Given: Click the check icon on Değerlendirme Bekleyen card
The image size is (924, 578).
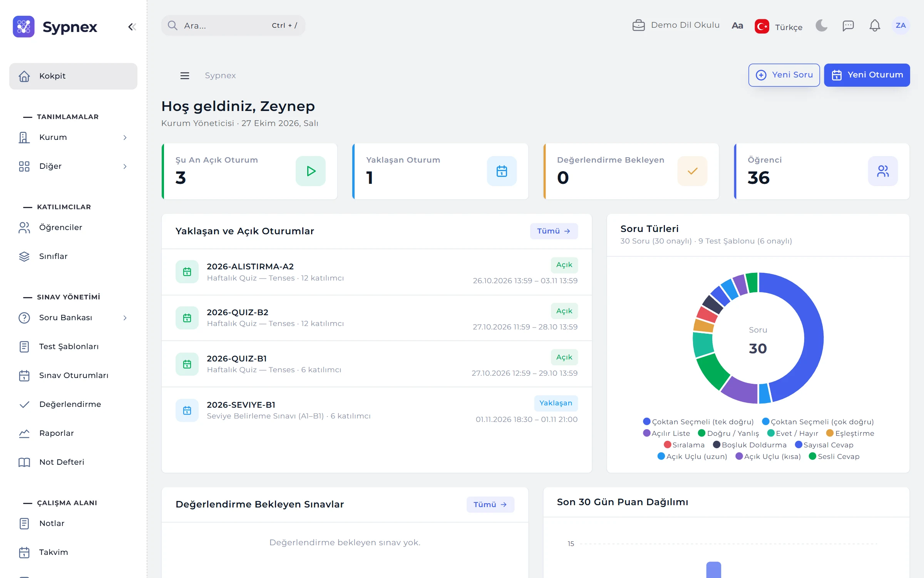Looking at the screenshot, I should pyautogui.click(x=692, y=171).
